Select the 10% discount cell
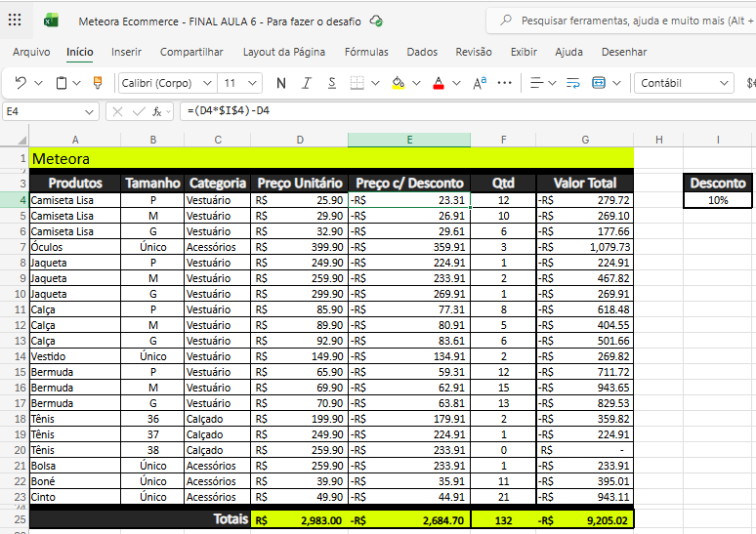The height and width of the screenshot is (534, 756). [718, 200]
